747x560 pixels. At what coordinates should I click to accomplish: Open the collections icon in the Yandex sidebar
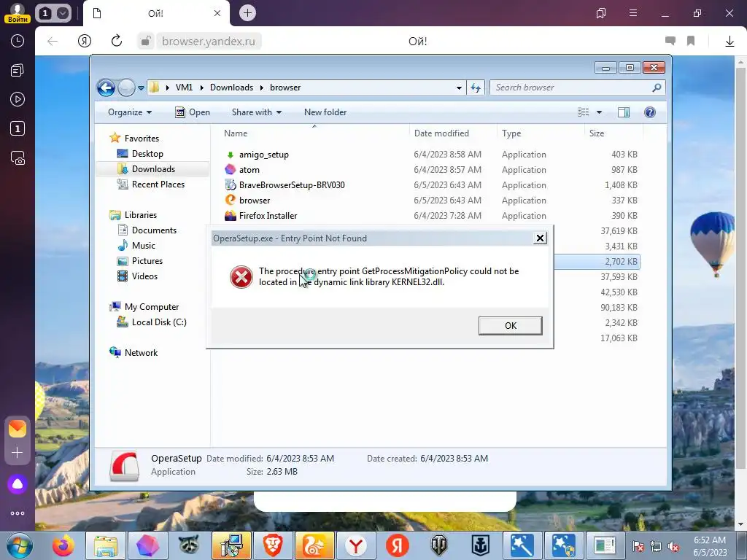click(18, 71)
